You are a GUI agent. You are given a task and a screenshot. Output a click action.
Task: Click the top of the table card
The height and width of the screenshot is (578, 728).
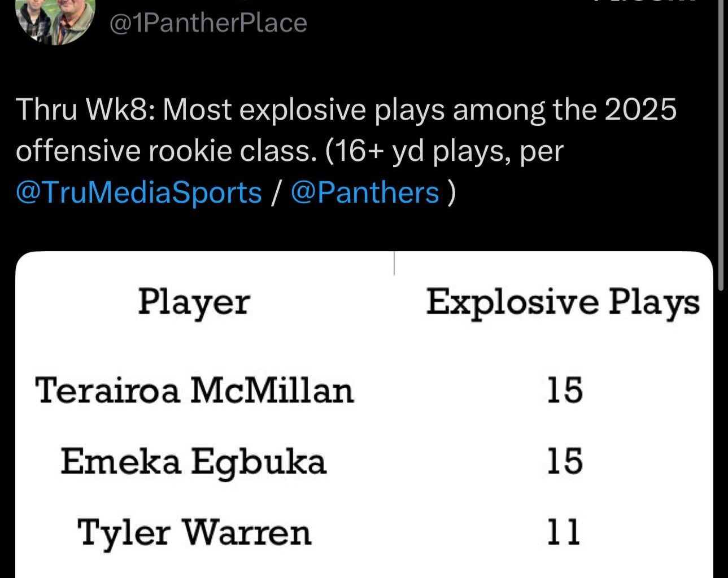tap(364, 260)
